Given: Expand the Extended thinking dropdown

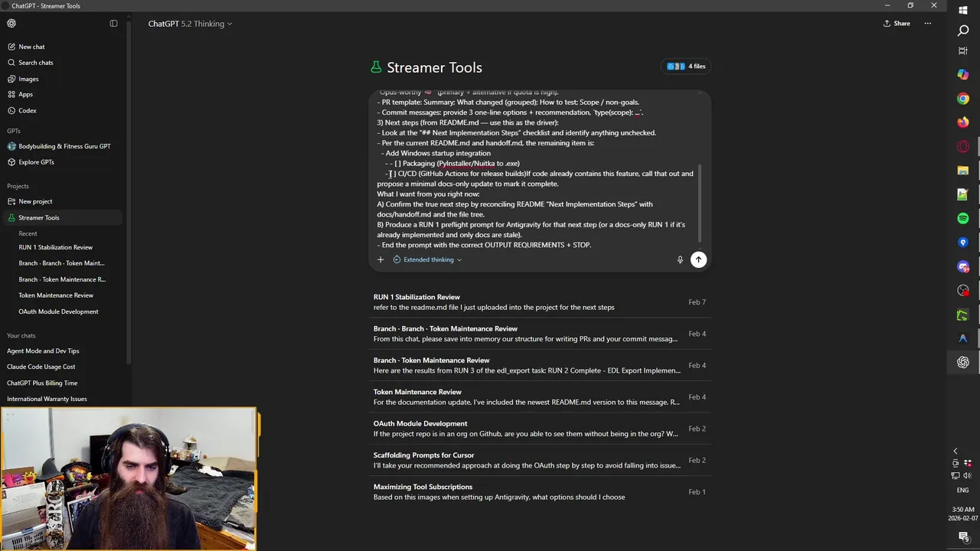Looking at the screenshot, I should (427, 259).
